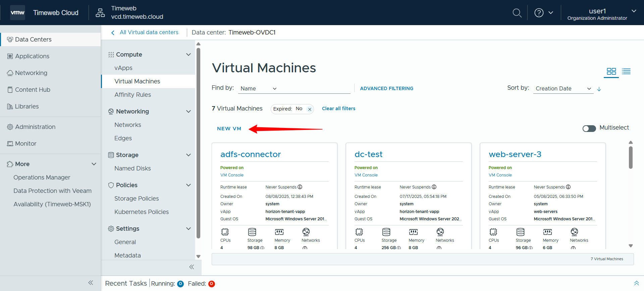Screen dimensions: 644x291
Task: Go to All Virtual data centers
Action: [x=149, y=32]
